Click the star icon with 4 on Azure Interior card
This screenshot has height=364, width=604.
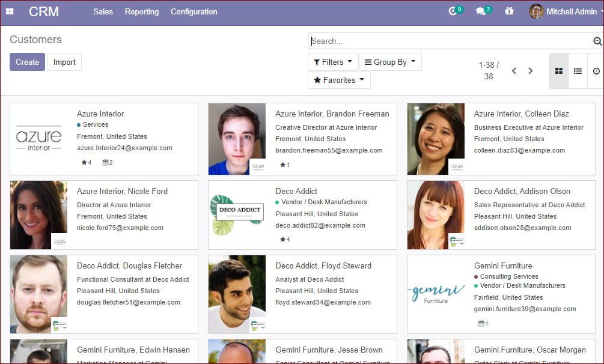click(87, 163)
